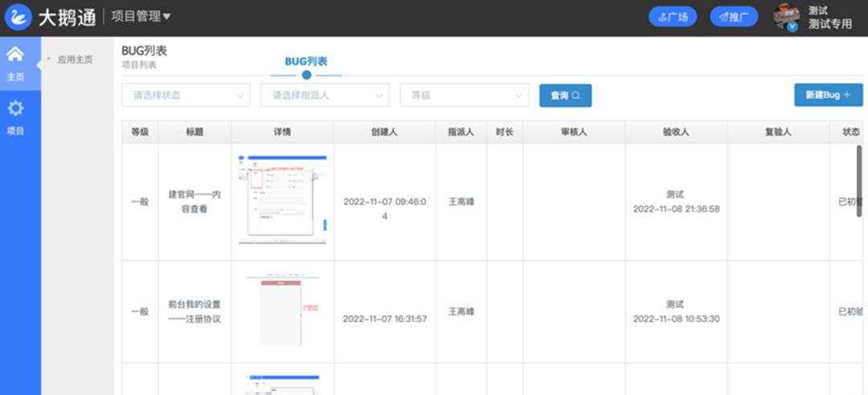Image resolution: width=868 pixels, height=395 pixels.
Task: Click acceptance time 2022-11-08 21:36:58
Action: click(x=677, y=209)
